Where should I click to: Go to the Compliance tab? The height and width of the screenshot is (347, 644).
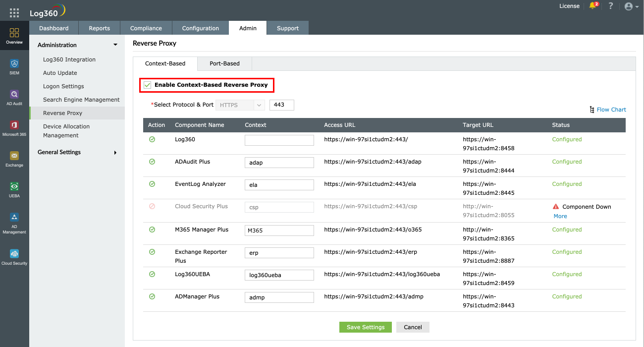146,28
